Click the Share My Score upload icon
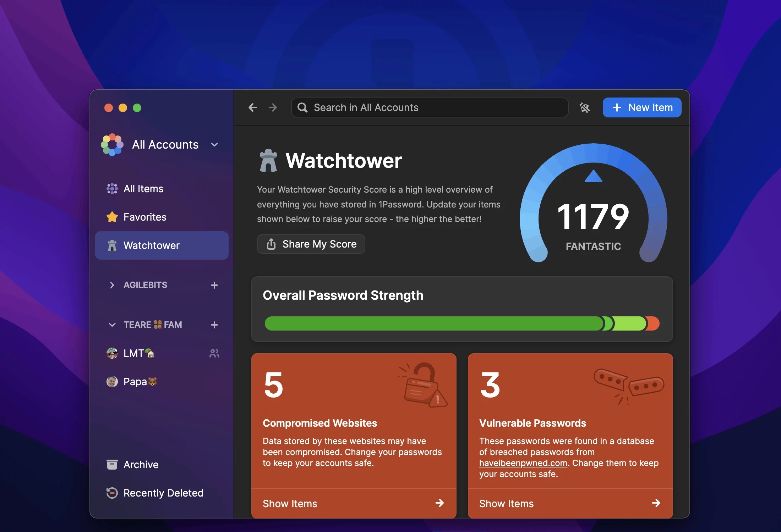Screen dimensions: 781x532 [x=271, y=243]
